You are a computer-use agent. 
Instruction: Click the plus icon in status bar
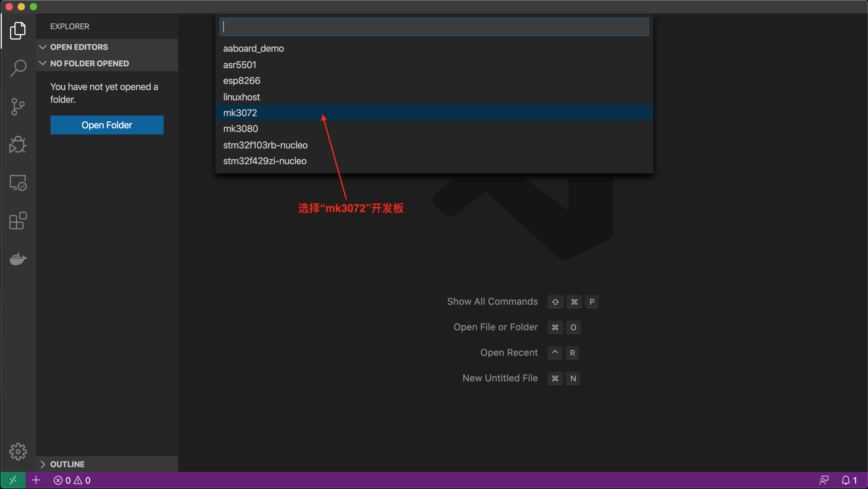[36, 480]
